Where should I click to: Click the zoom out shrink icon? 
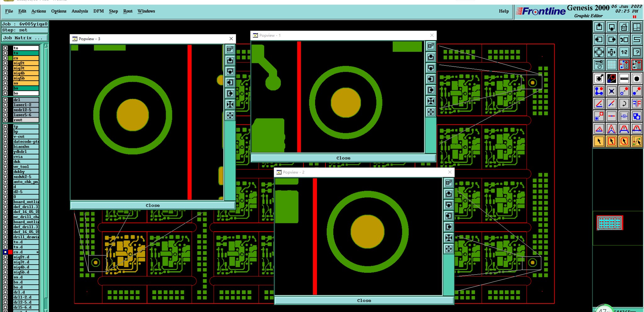point(612,52)
